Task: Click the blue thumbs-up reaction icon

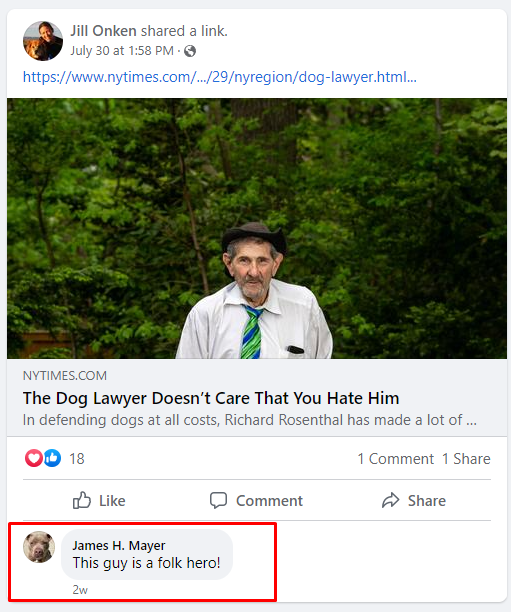Action: pos(52,458)
